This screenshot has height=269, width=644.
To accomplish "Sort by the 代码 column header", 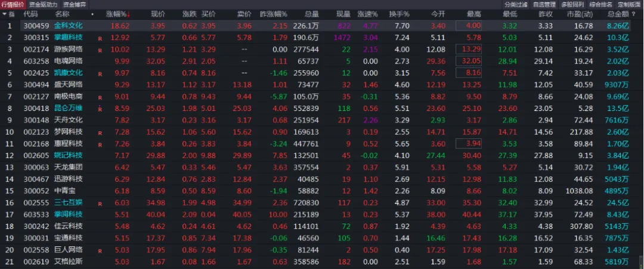I will coord(30,14).
